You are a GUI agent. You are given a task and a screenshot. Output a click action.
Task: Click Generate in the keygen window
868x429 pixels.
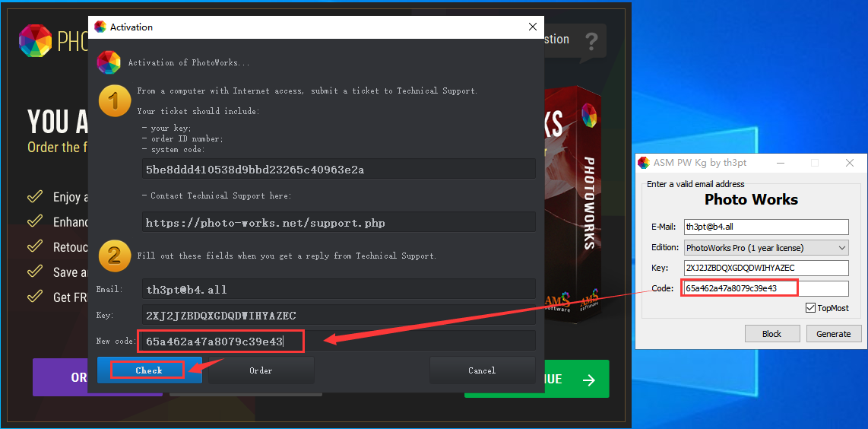(x=833, y=334)
